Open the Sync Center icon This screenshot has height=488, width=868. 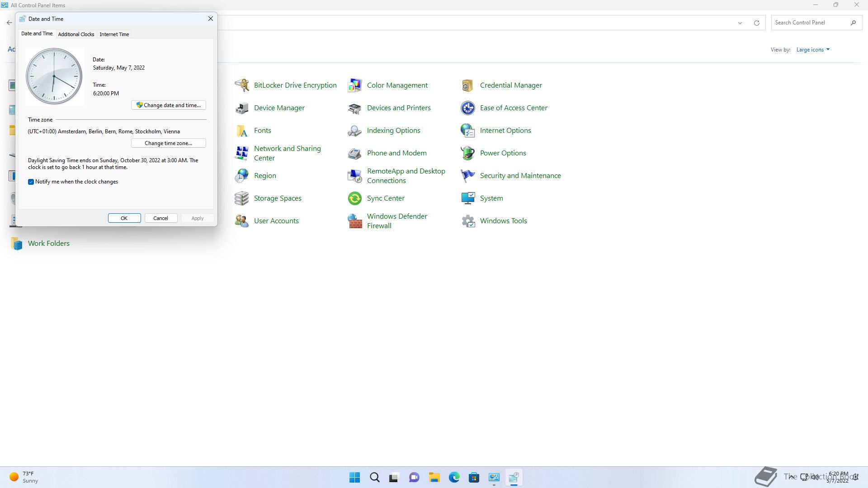[x=355, y=198]
